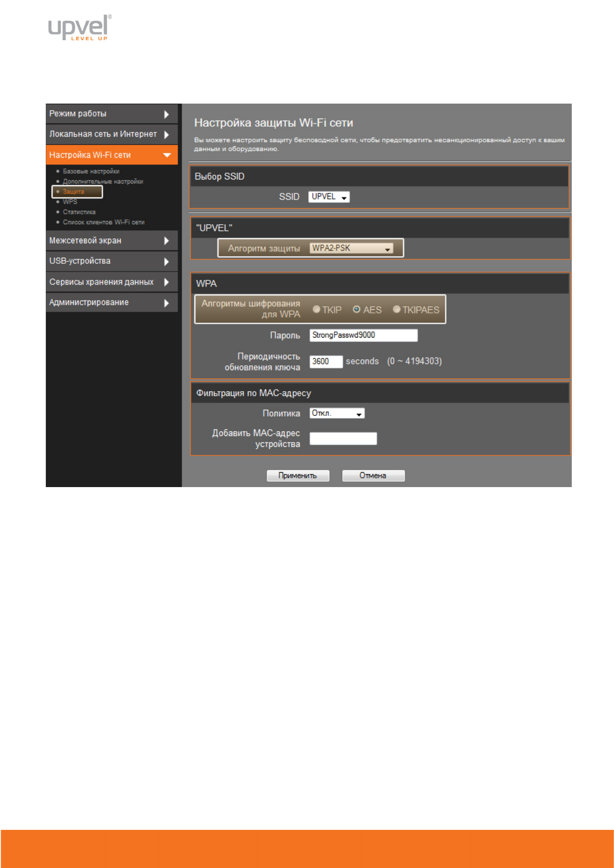Screen dimensions: 614x868
Task: Select TKIPAES encryption radio button
Action: 396,309
